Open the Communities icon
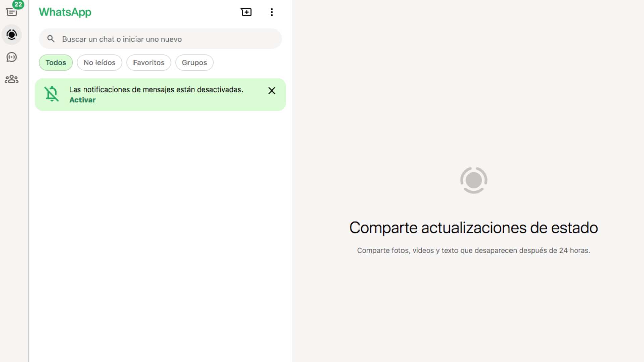This screenshot has width=644, height=362. 12,79
